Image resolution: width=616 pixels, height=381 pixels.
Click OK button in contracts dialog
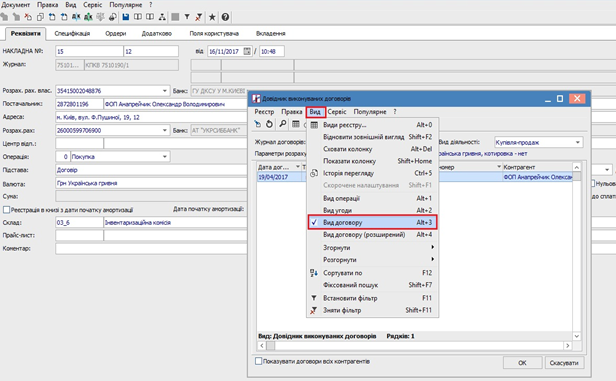(x=522, y=363)
